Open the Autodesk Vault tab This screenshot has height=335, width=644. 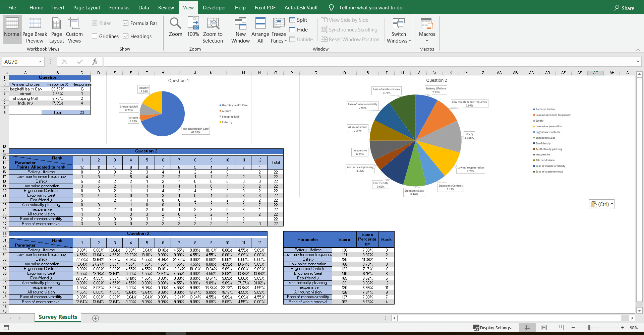tap(301, 7)
